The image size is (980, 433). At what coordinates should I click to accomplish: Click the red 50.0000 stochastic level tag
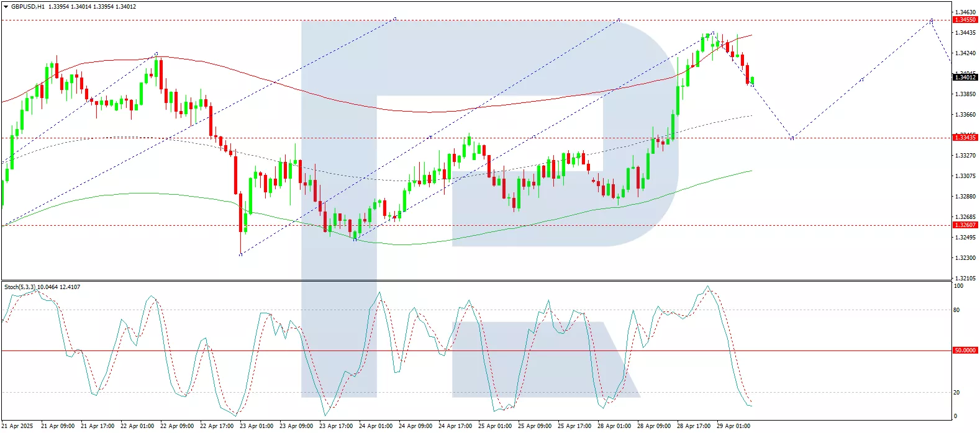(964, 350)
